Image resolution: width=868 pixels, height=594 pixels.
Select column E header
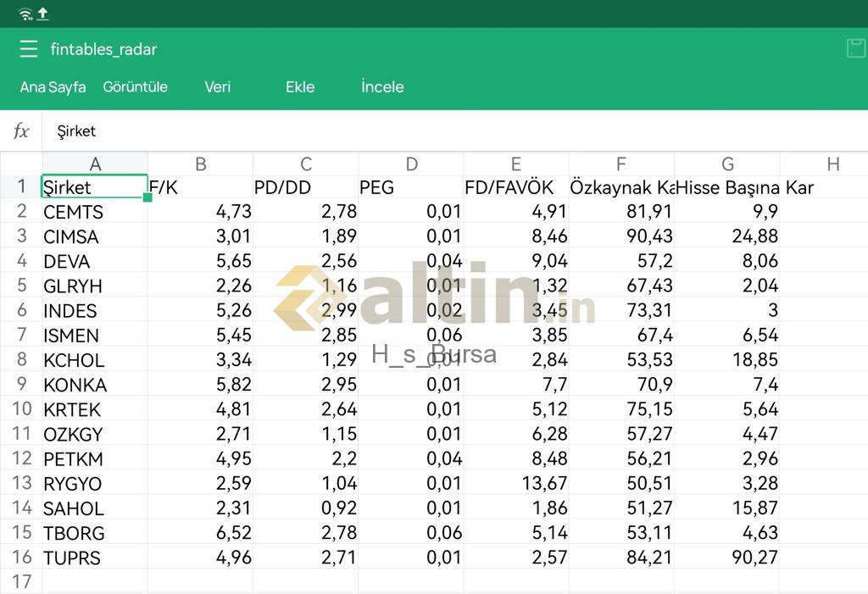coord(516,164)
